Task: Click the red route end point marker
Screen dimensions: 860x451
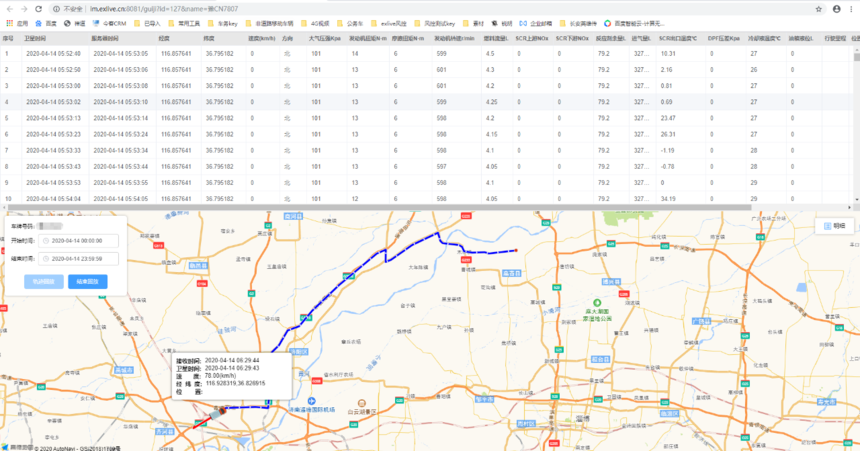Action: (516, 251)
